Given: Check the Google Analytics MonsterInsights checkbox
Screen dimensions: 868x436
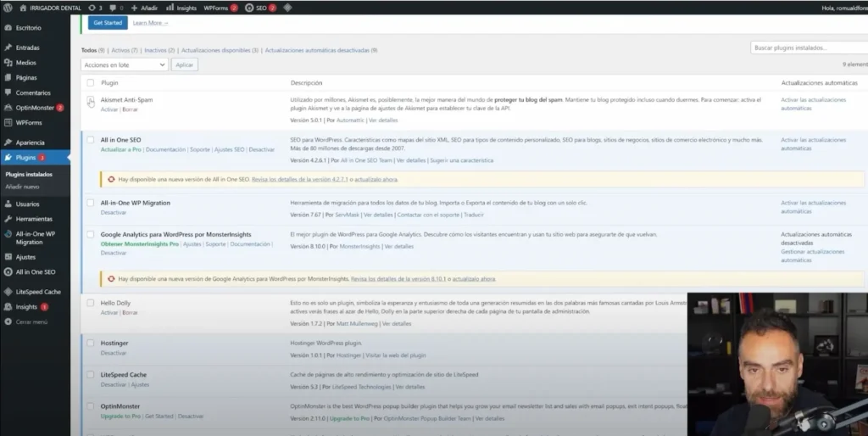Looking at the screenshot, I should tap(90, 234).
